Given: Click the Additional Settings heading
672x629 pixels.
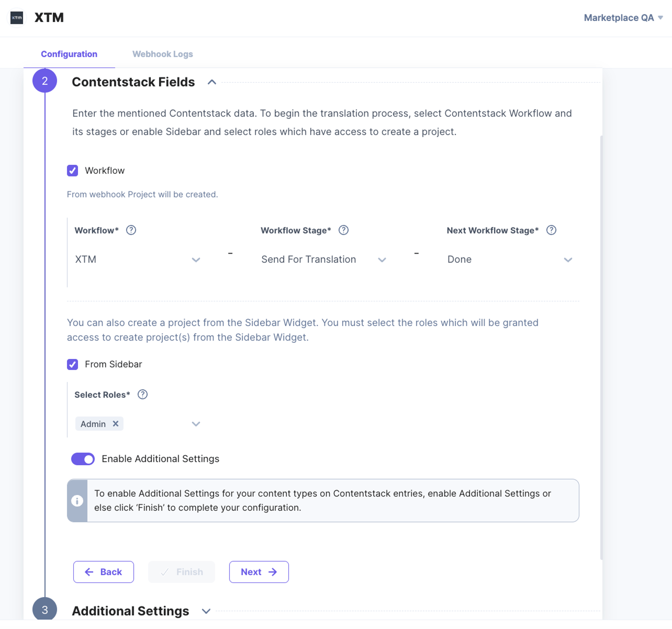Looking at the screenshot, I should coord(131,611).
